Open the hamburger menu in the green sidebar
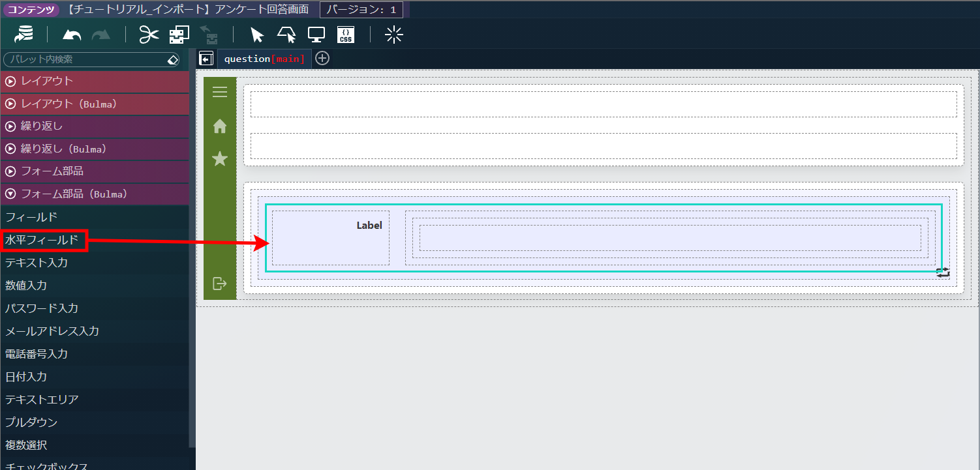 (x=220, y=92)
